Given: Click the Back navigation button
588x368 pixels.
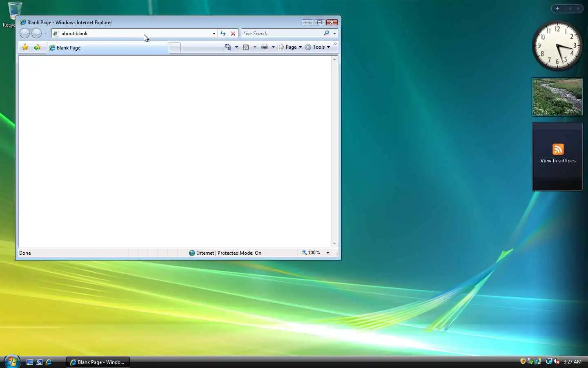Looking at the screenshot, I should [24, 34].
